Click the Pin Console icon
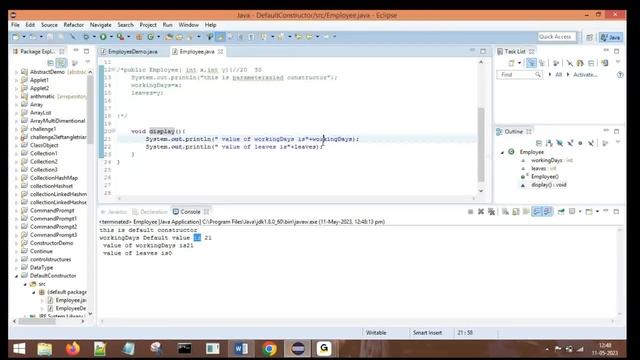This screenshot has height=360, width=640. tap(561, 211)
